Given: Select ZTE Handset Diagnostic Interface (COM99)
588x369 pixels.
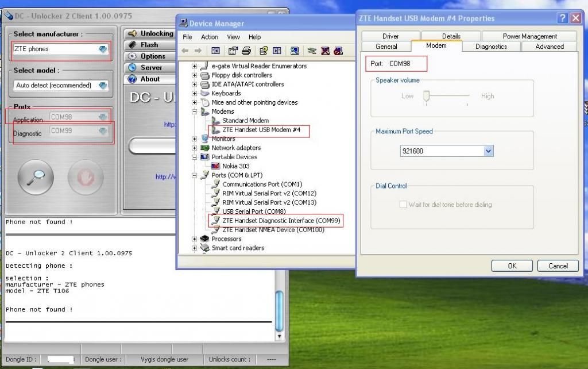Looking at the screenshot, I should pyautogui.click(x=274, y=221).
